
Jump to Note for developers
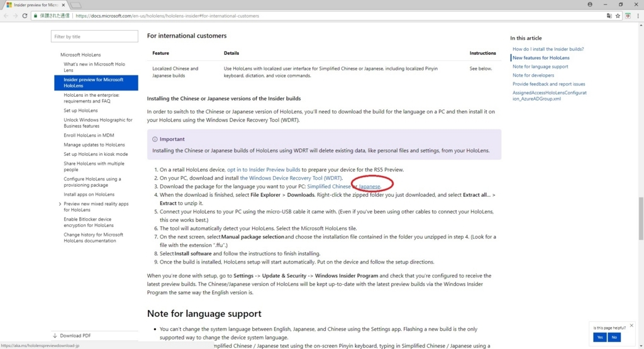click(x=533, y=75)
